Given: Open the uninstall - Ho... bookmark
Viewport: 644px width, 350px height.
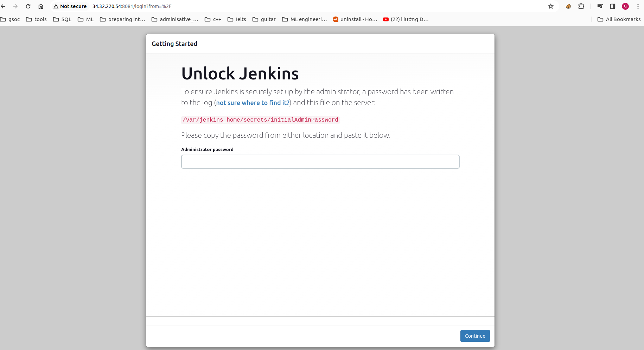Looking at the screenshot, I should [x=355, y=19].
